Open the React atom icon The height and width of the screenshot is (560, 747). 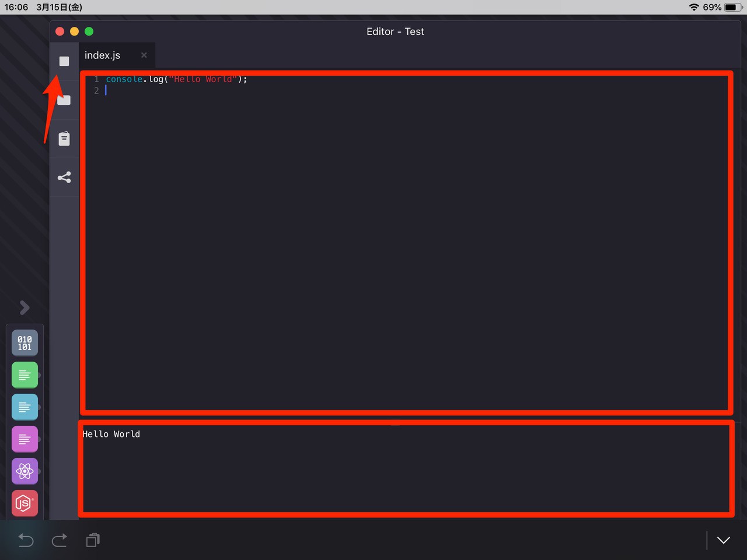(25, 471)
